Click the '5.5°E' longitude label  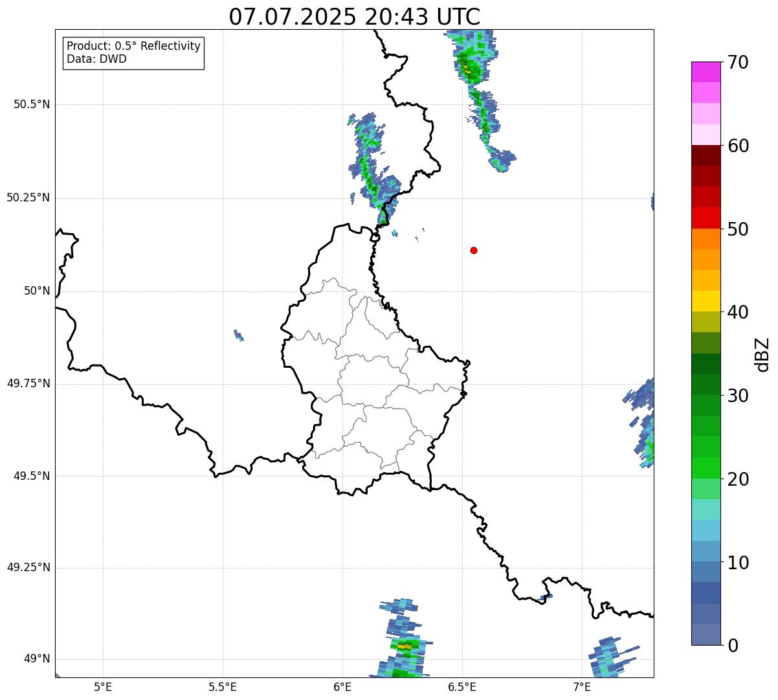click(x=223, y=686)
